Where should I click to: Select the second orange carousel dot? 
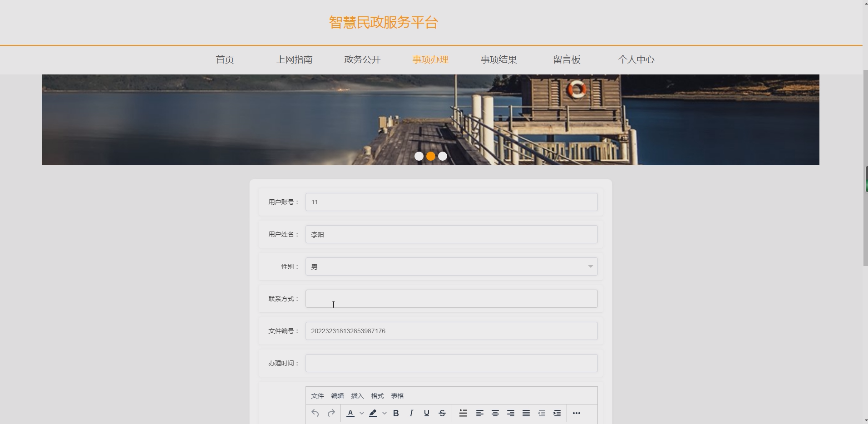coord(431,156)
